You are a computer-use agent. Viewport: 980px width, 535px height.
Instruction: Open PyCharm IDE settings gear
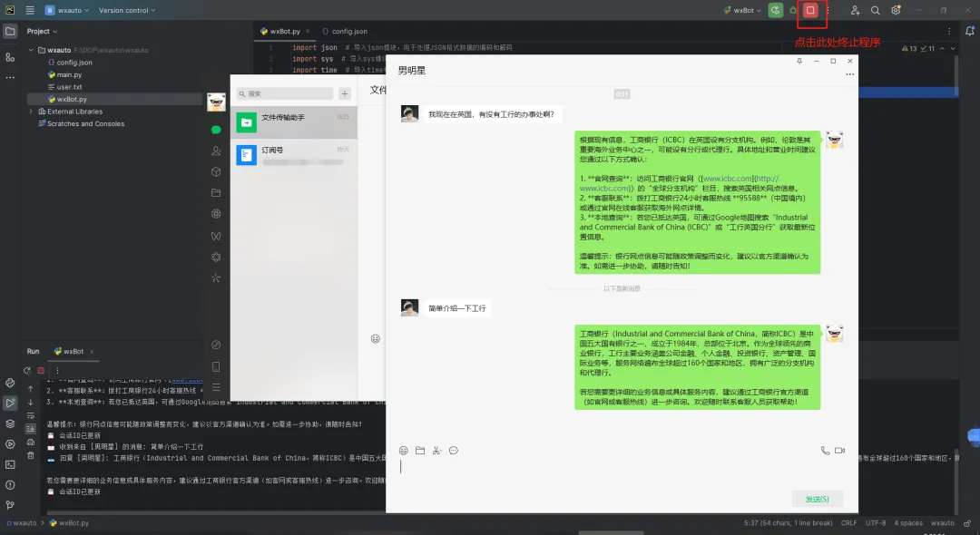tap(896, 10)
